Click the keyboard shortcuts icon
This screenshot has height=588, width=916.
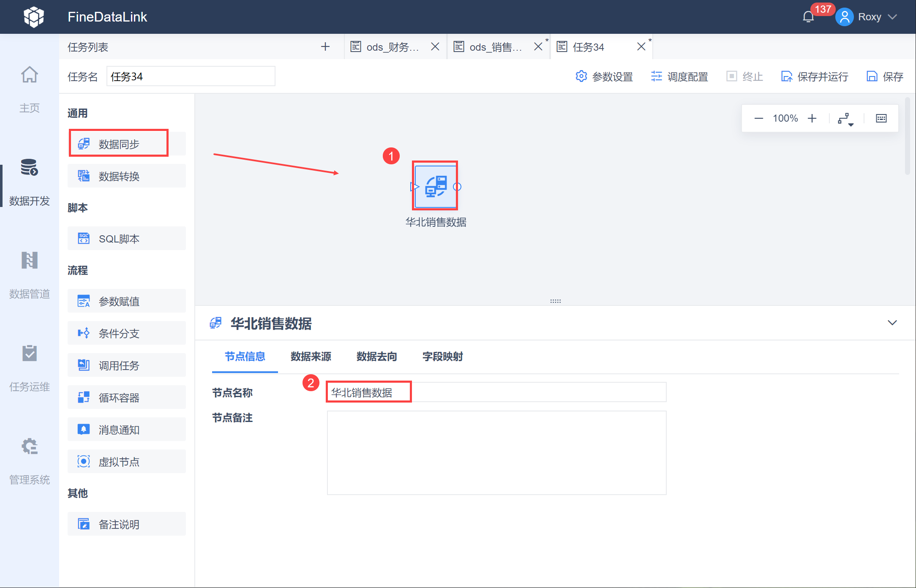881,118
